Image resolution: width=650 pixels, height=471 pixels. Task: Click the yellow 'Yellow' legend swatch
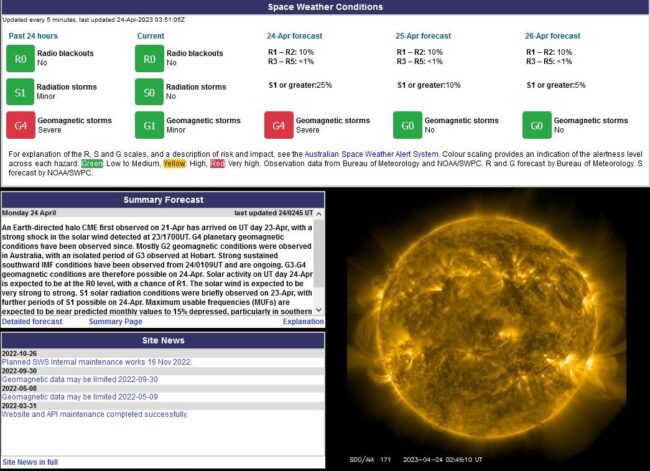click(174, 164)
